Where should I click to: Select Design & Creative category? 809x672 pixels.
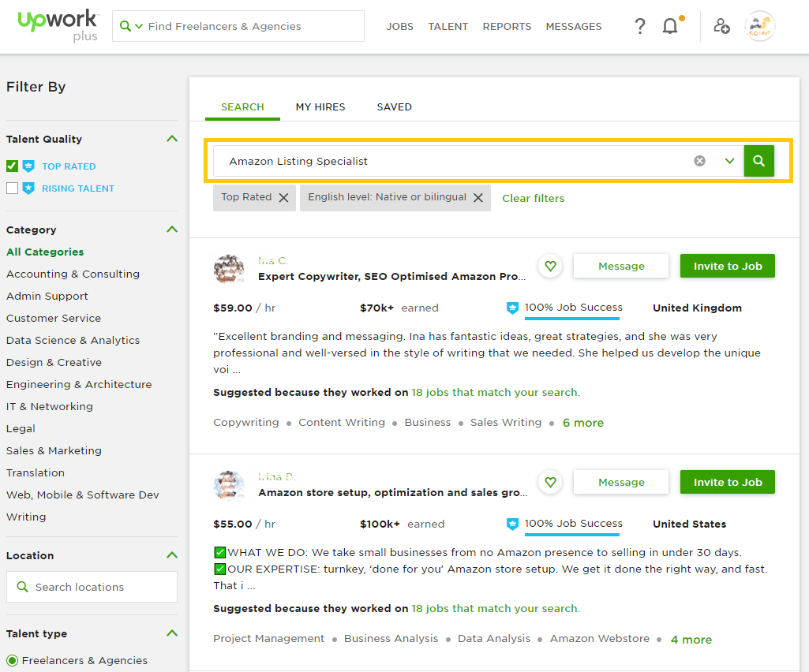click(x=54, y=363)
